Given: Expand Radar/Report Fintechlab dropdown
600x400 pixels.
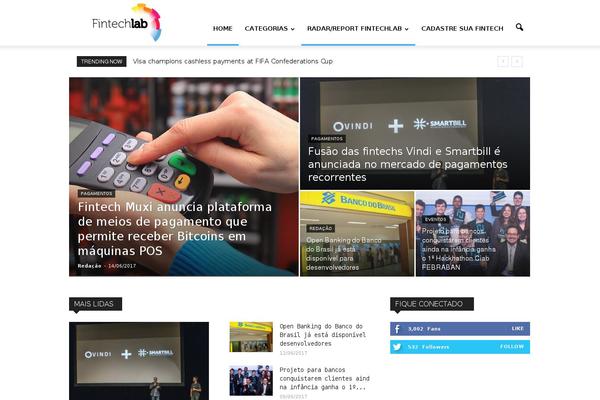Looking at the screenshot, I should (358, 29).
